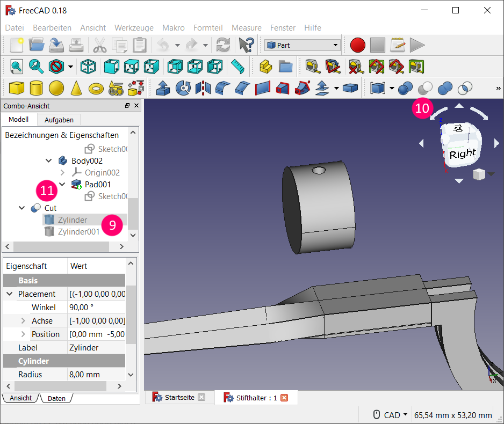Add a sphere solid
Viewport: 504px width, 424px height.
(x=56, y=87)
